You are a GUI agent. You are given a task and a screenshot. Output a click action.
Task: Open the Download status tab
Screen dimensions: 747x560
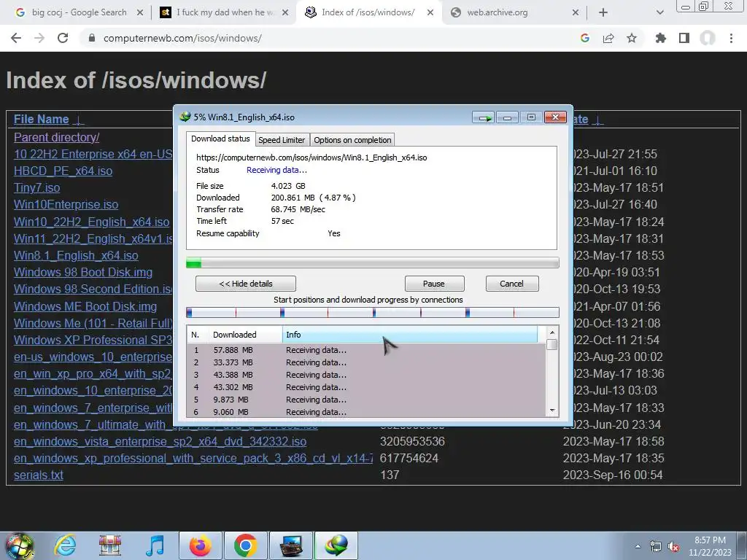pos(220,139)
